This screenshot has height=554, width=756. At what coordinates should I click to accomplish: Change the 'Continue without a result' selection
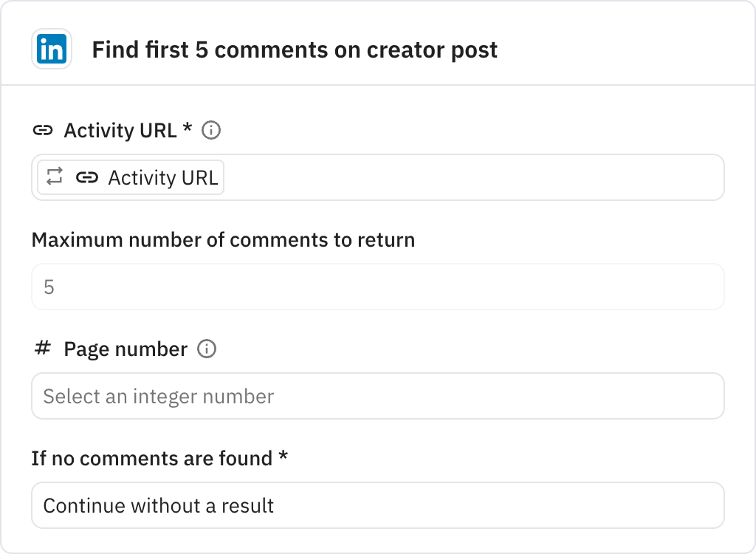point(378,505)
